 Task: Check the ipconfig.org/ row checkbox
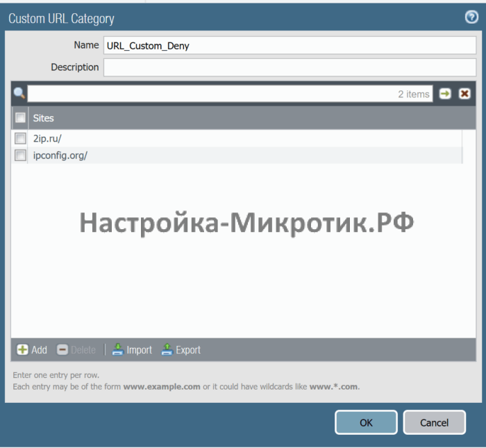pyautogui.click(x=20, y=156)
